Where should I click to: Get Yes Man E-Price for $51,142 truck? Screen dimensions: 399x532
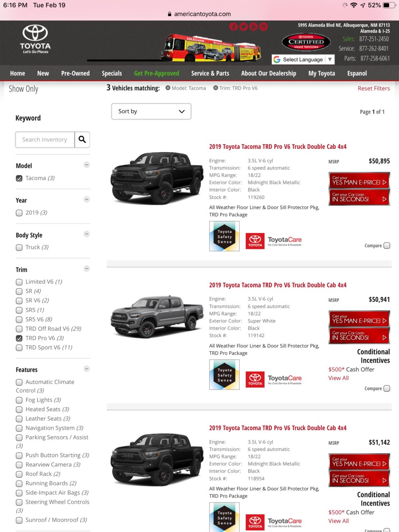[359, 462]
